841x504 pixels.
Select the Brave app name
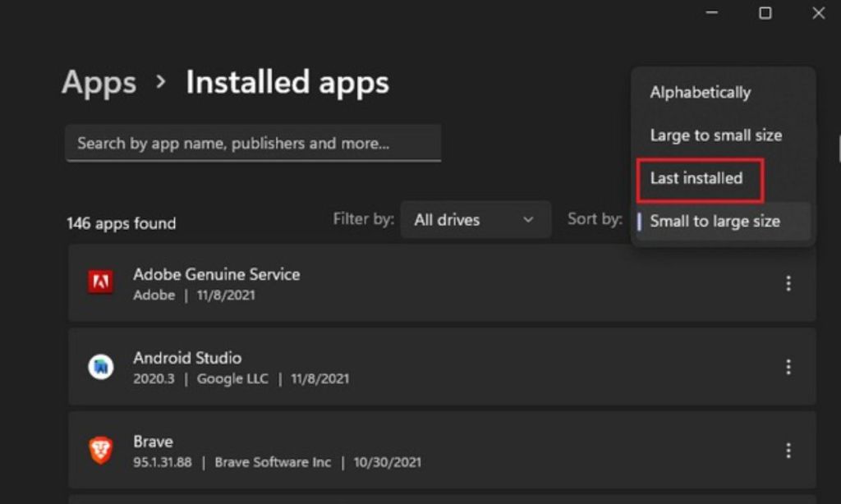tap(153, 442)
